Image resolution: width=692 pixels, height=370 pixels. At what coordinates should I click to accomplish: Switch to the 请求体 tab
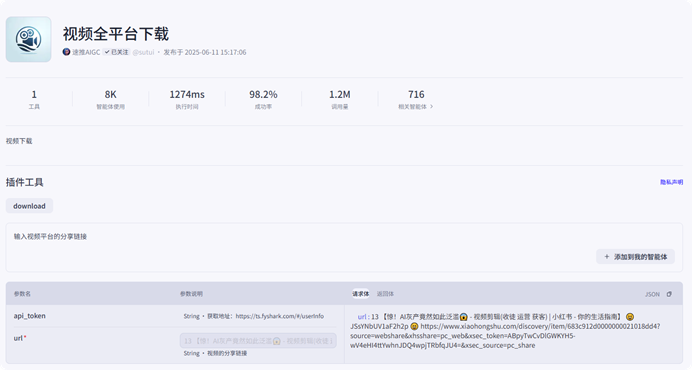(361, 294)
